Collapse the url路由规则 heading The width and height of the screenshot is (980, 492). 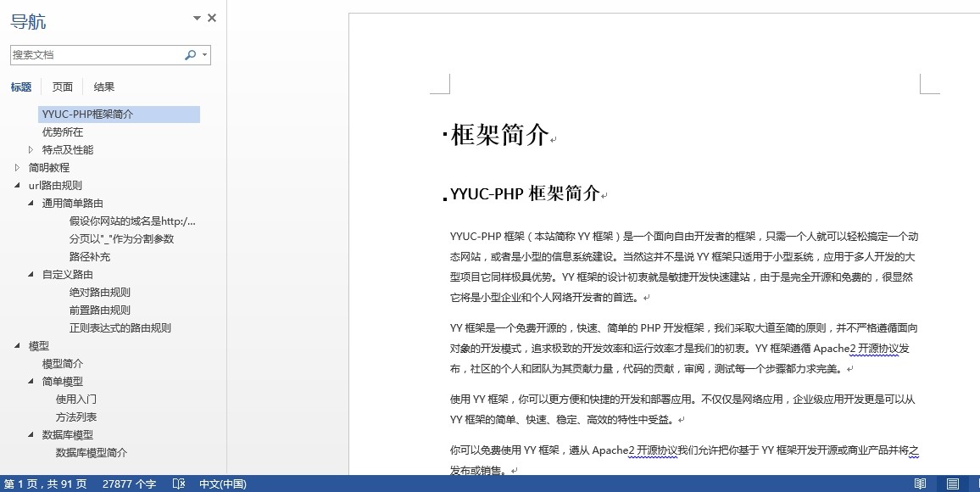(x=18, y=185)
